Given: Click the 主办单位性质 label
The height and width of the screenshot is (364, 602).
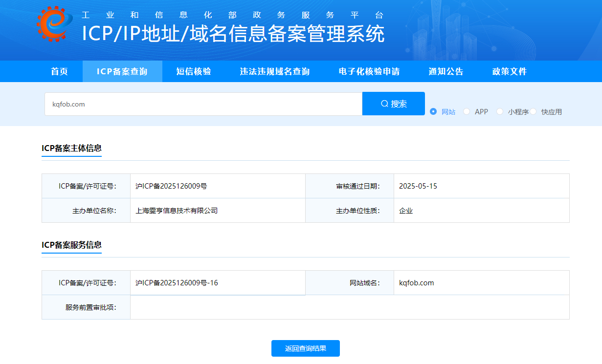Looking at the screenshot, I should coord(358,211).
